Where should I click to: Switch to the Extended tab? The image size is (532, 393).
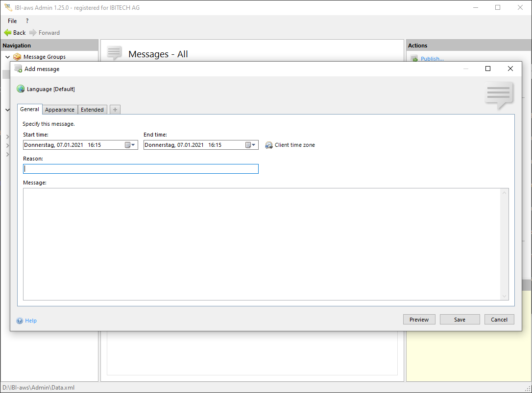click(92, 110)
